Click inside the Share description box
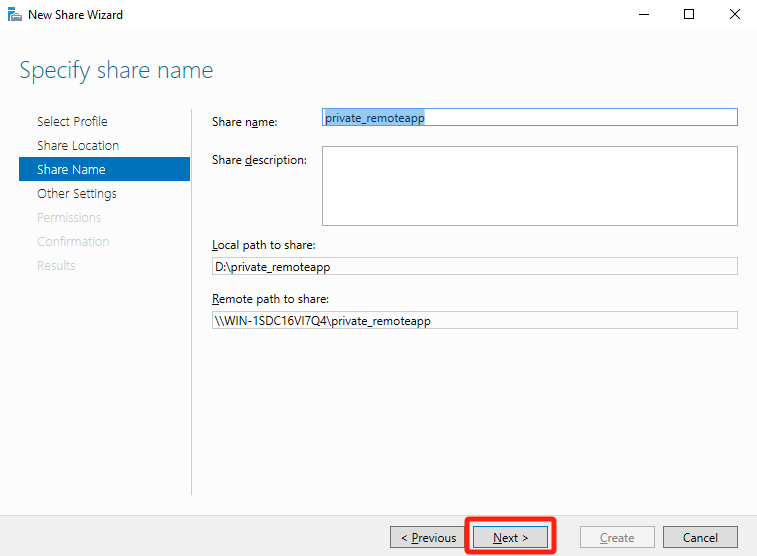 point(529,186)
